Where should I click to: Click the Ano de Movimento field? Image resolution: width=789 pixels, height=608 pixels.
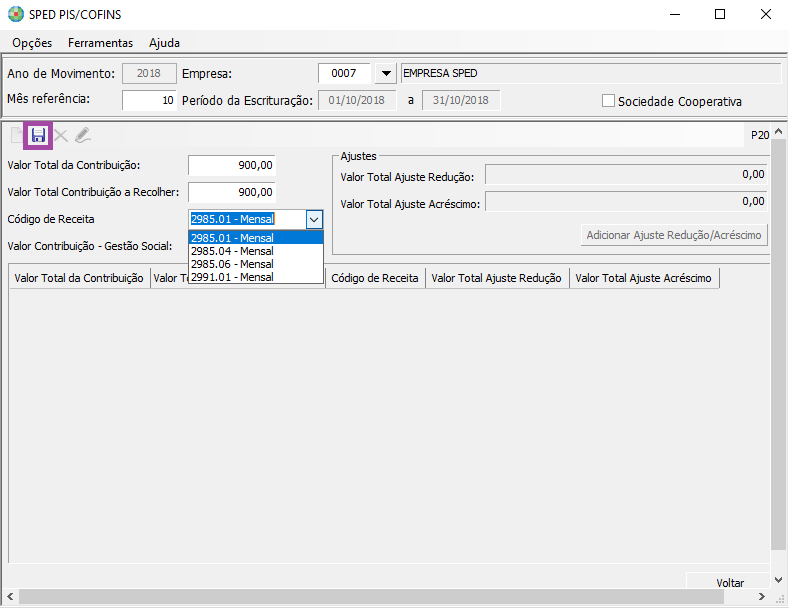(x=149, y=73)
